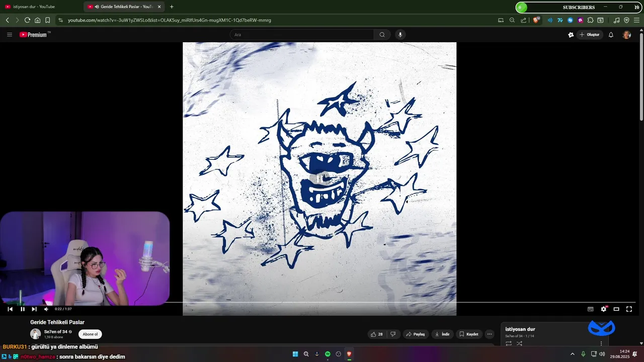Click the search magnifier button
644x362 pixels.
(382, 35)
